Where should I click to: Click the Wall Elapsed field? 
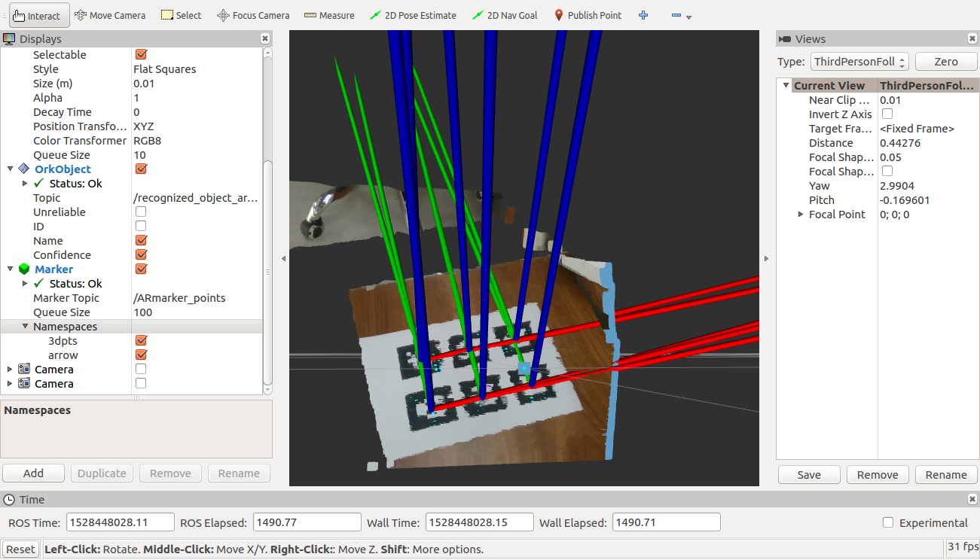(x=667, y=522)
